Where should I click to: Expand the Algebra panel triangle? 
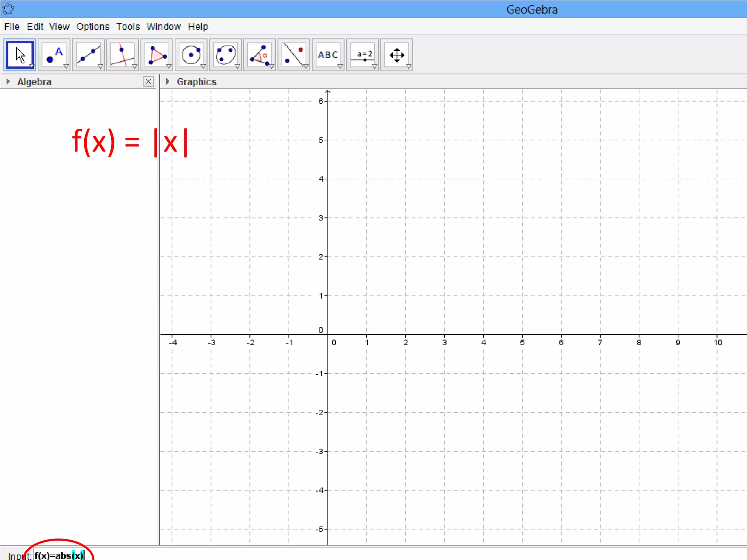click(8, 82)
